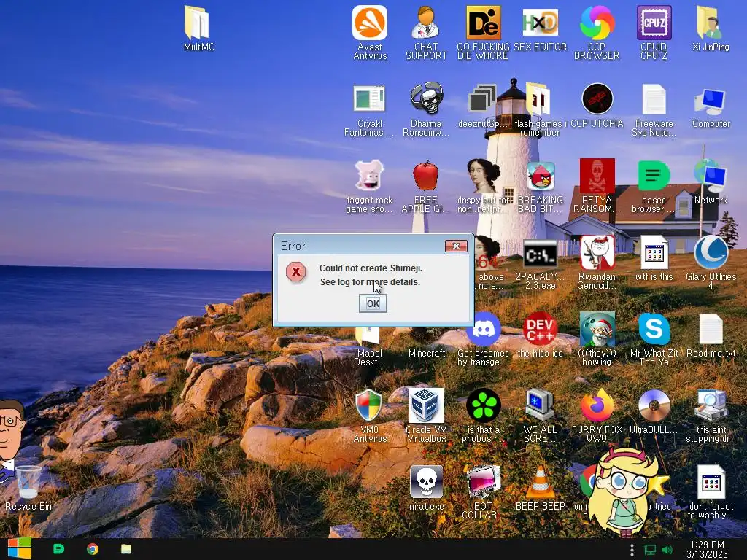This screenshot has width=747, height=560.
Task: Open the UltraBULL... disc icon
Action: (x=654, y=412)
